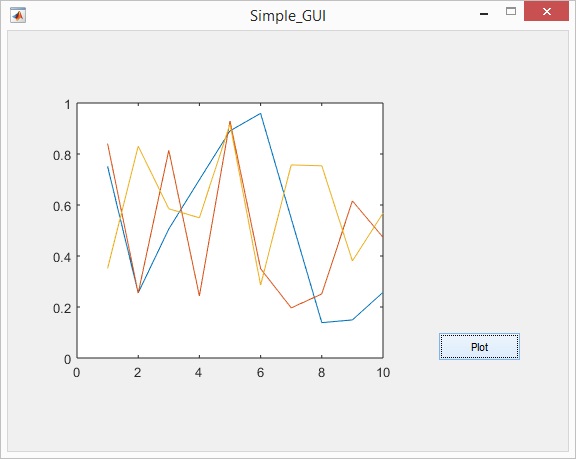Select the x-axis tick label 4
The width and height of the screenshot is (576, 459).
[199, 373]
